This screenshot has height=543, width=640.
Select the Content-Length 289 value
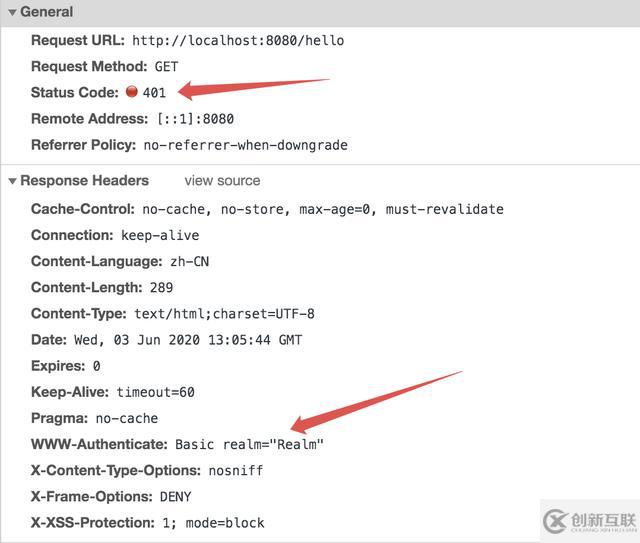161,288
